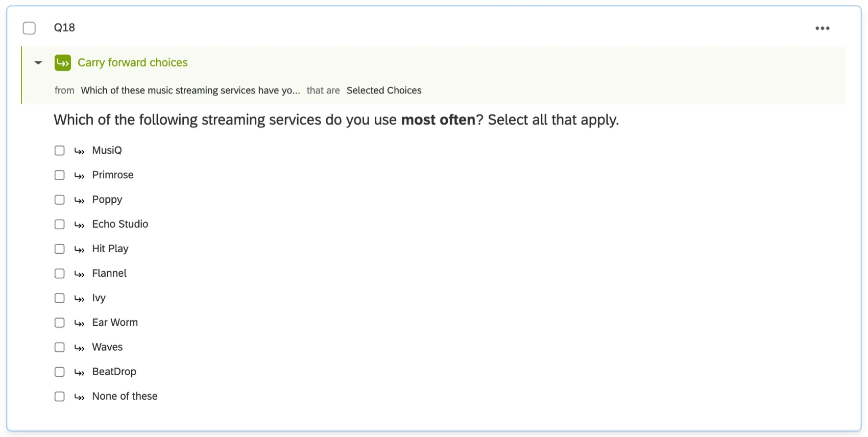Check the checkbox for Hit Play

[x=59, y=249]
